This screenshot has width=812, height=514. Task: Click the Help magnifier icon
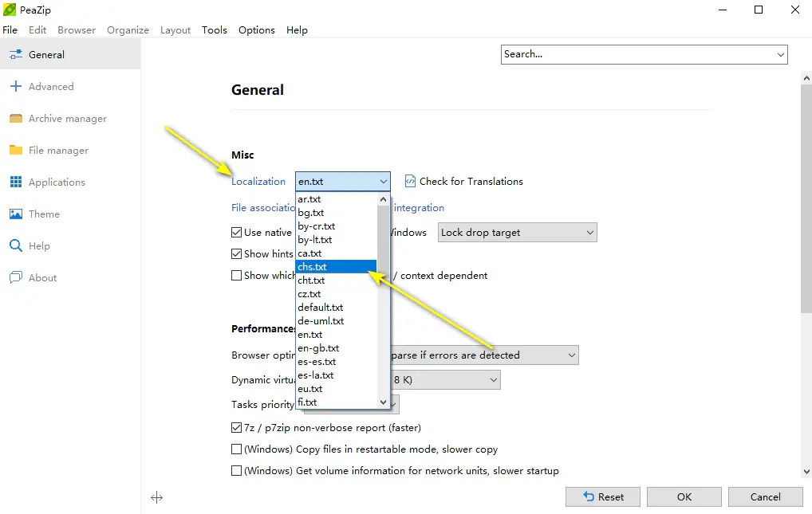15,246
